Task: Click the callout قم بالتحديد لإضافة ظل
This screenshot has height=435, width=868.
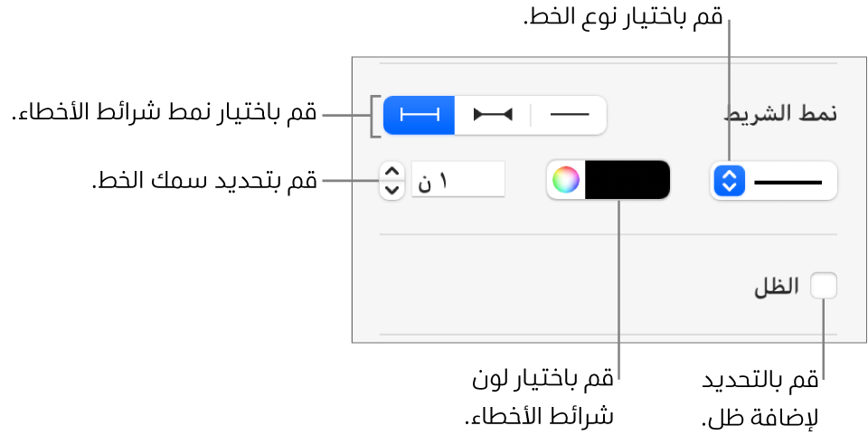Action: 761,397
